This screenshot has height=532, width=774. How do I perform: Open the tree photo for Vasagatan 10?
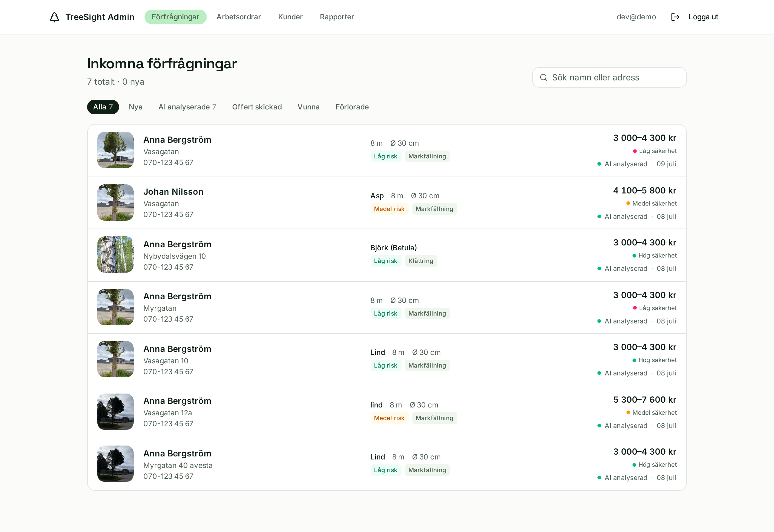click(x=115, y=359)
